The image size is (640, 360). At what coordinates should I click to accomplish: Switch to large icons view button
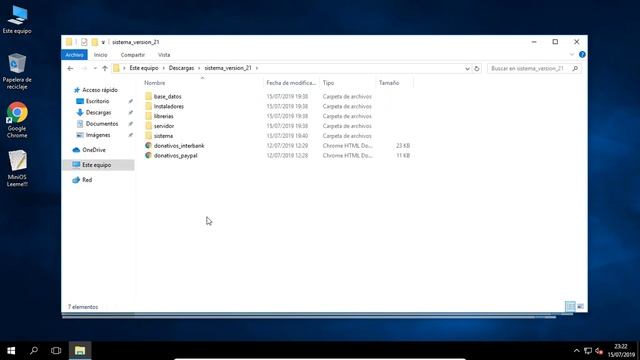(x=580, y=307)
